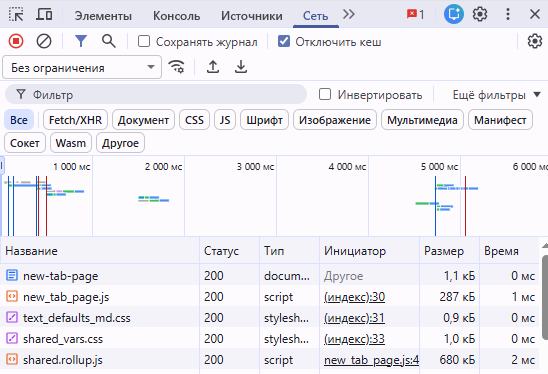Filter by CSS requests
The image size is (548, 374).
[x=194, y=120]
